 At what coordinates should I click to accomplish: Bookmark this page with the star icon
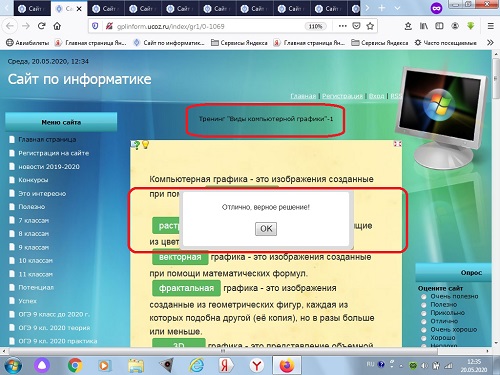370,26
